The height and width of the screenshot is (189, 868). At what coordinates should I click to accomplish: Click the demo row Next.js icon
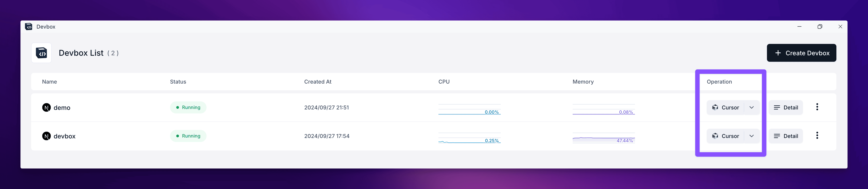pyautogui.click(x=47, y=108)
